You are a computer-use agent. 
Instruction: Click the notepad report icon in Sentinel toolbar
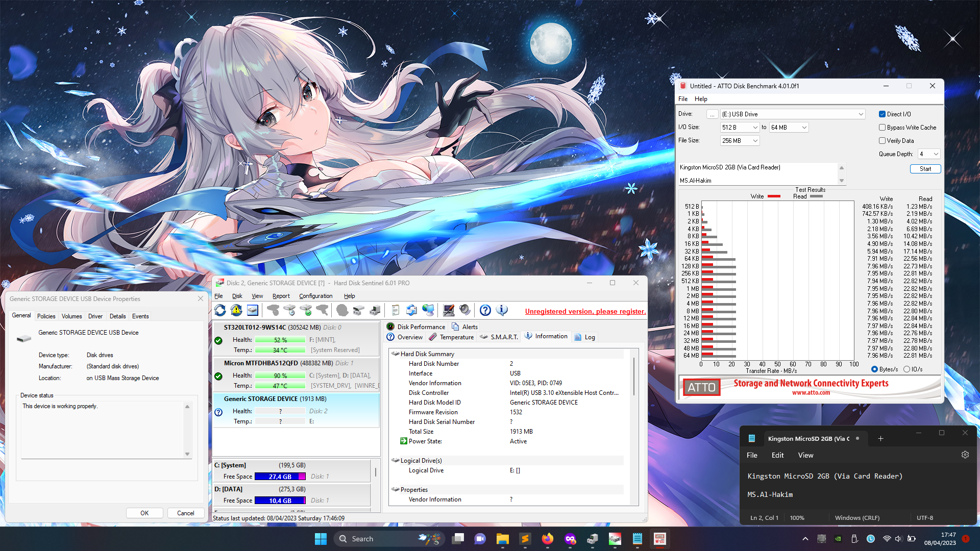tap(396, 310)
